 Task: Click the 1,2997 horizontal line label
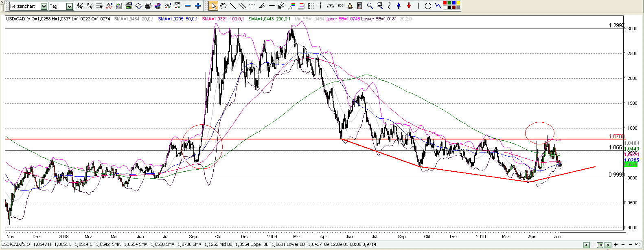point(616,25)
